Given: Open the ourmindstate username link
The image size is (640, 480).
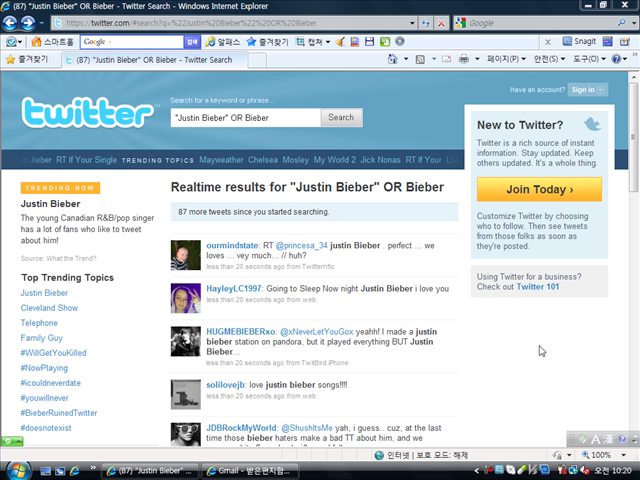Looking at the screenshot, I should coord(232,246).
